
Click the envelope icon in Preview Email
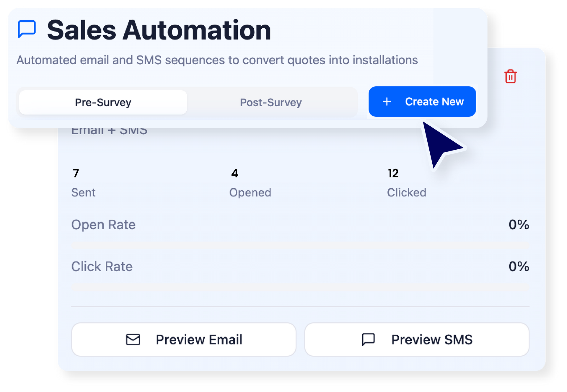(133, 339)
